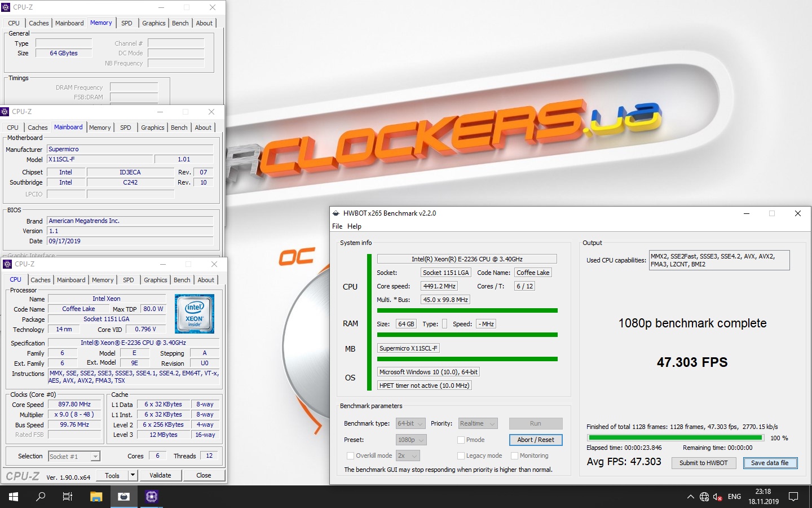
Task: Activate HWBOT x265 taskbar icon
Action: point(123,497)
